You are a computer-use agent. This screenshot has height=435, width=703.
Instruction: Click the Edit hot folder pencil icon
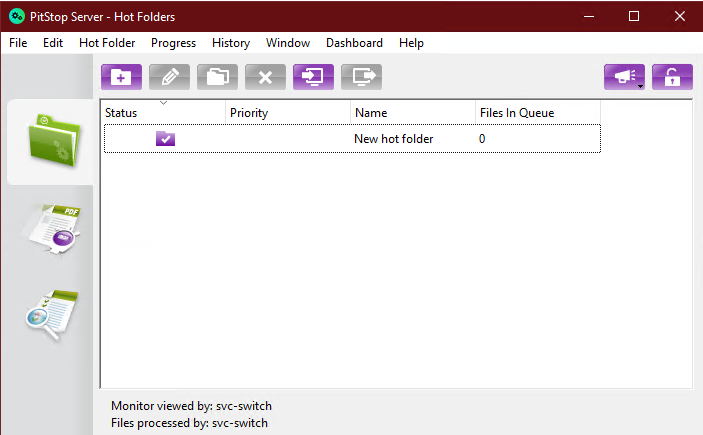click(x=169, y=77)
